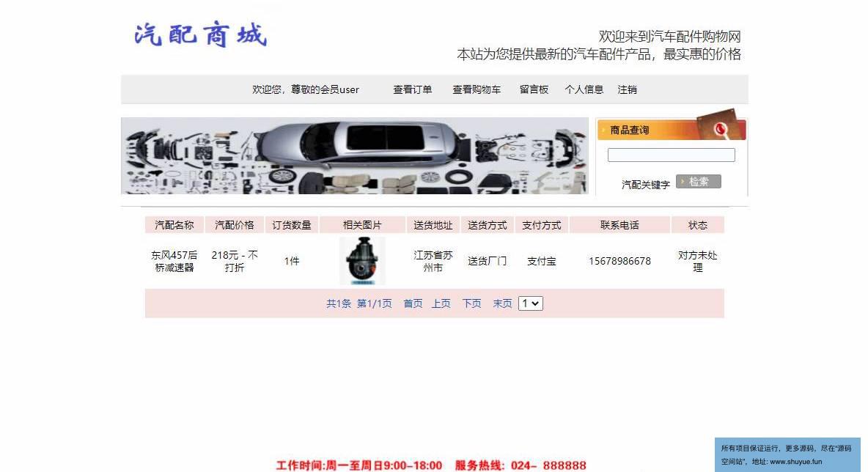
Task: Click the 上页 pagination link
Action: pyautogui.click(x=441, y=303)
